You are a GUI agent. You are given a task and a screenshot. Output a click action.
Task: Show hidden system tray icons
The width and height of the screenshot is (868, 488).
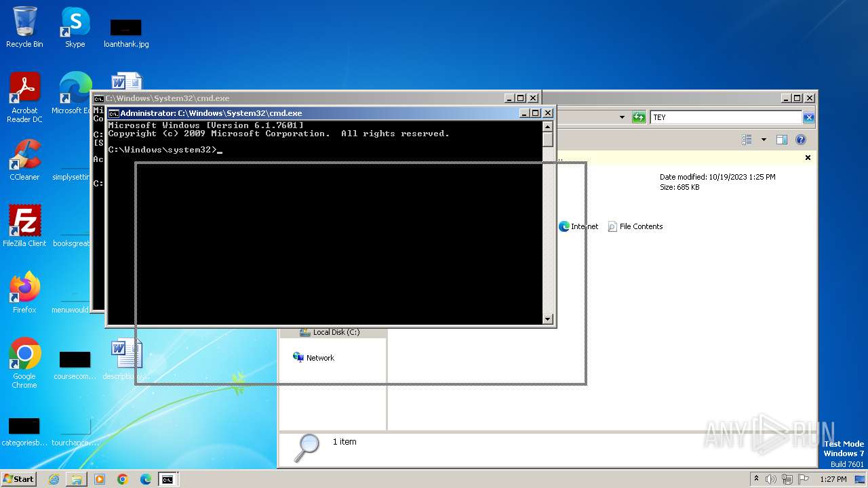click(x=756, y=479)
